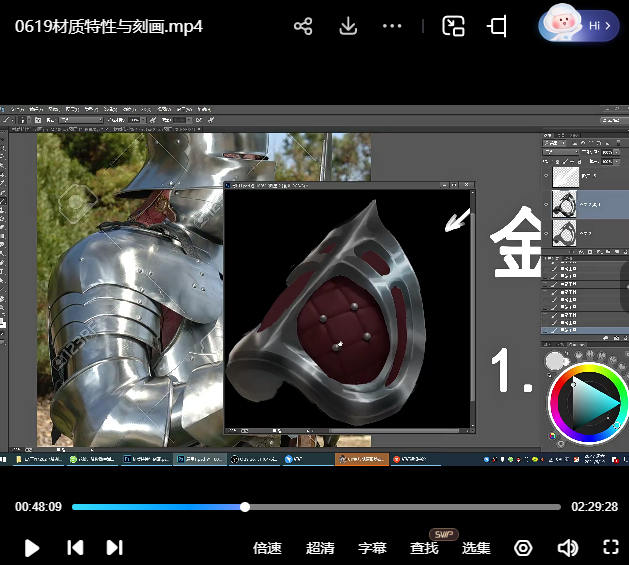Download the video using the download icon

[348, 27]
